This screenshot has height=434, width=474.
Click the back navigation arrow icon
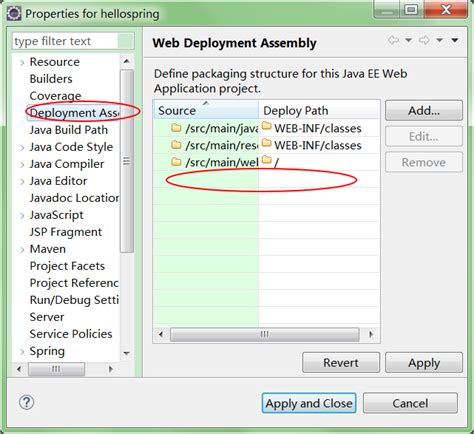pos(394,40)
